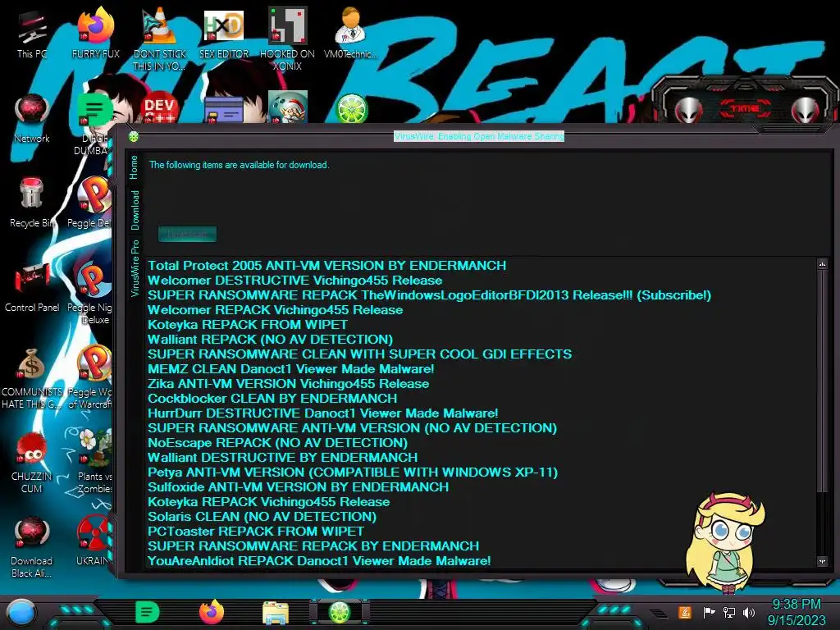Click the VirusWire lime window icon

[x=134, y=137]
